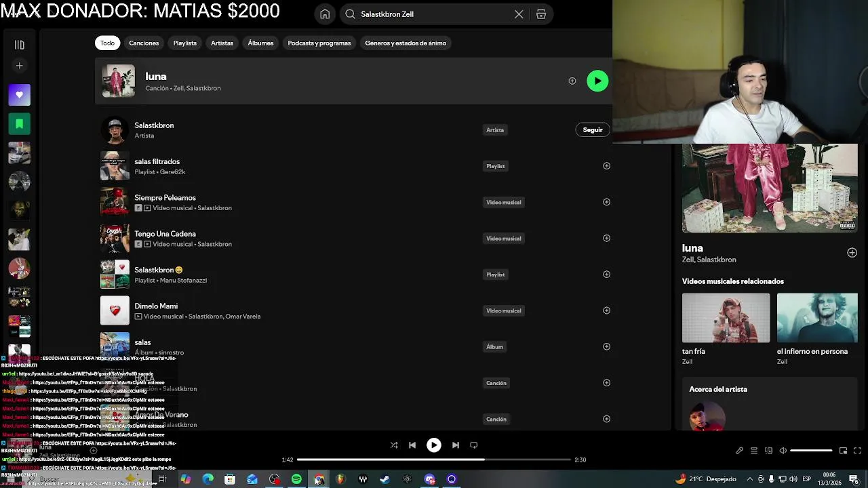Skip to next track

[456, 445]
